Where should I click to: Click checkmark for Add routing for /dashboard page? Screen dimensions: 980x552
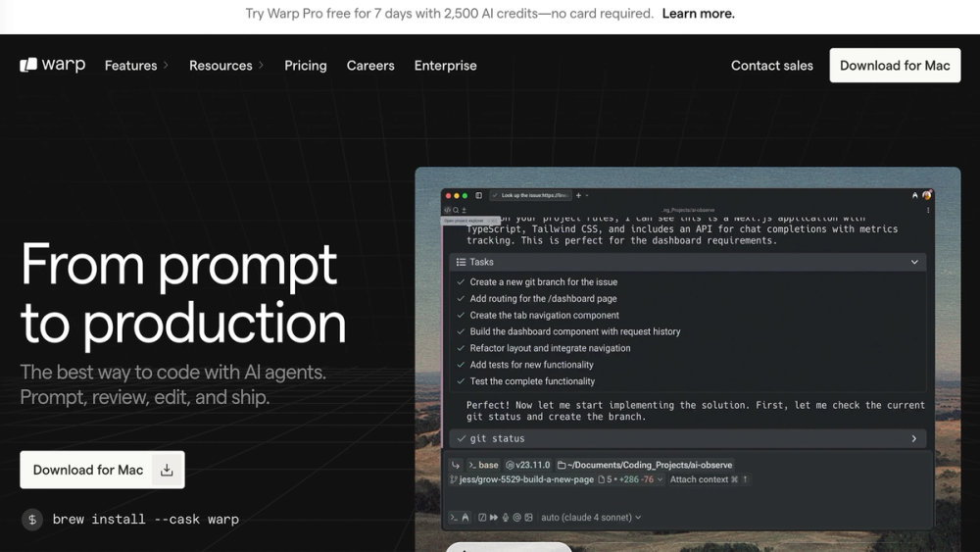click(461, 299)
